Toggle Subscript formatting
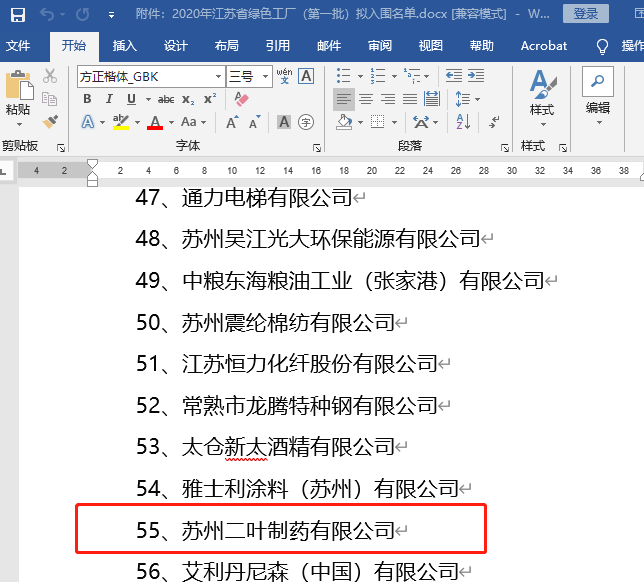The width and height of the screenshot is (644, 582). [x=189, y=99]
